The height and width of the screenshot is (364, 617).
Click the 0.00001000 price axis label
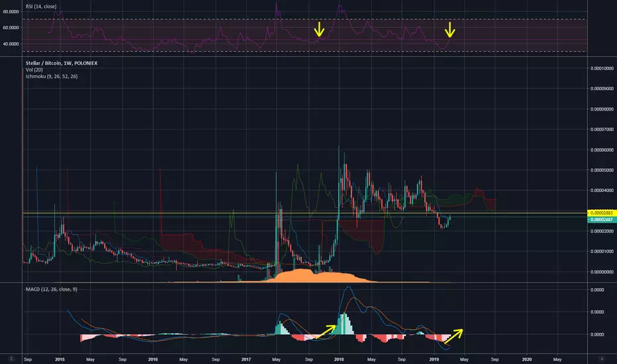(602, 251)
